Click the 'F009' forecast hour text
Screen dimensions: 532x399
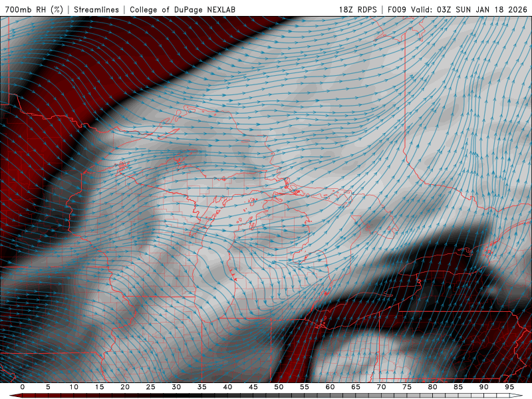(396, 10)
